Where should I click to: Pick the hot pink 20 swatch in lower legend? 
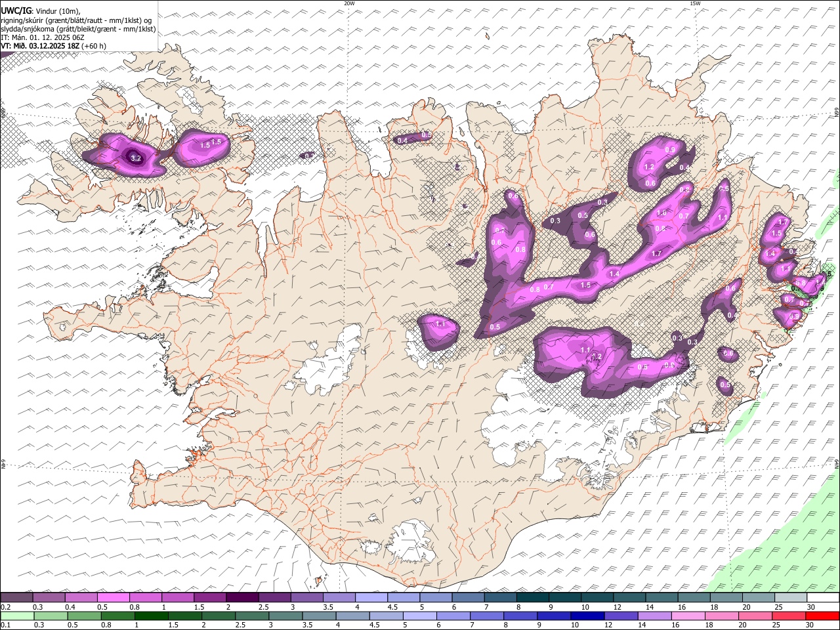(x=756, y=616)
